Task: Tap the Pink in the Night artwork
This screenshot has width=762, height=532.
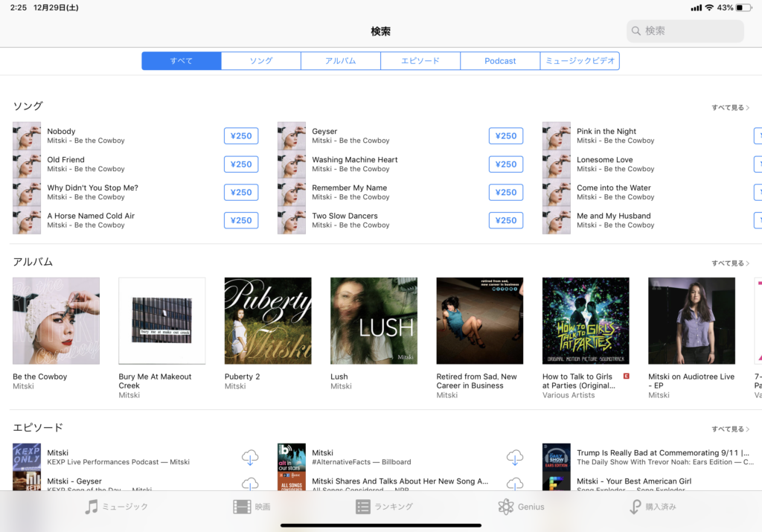Action: click(557, 136)
